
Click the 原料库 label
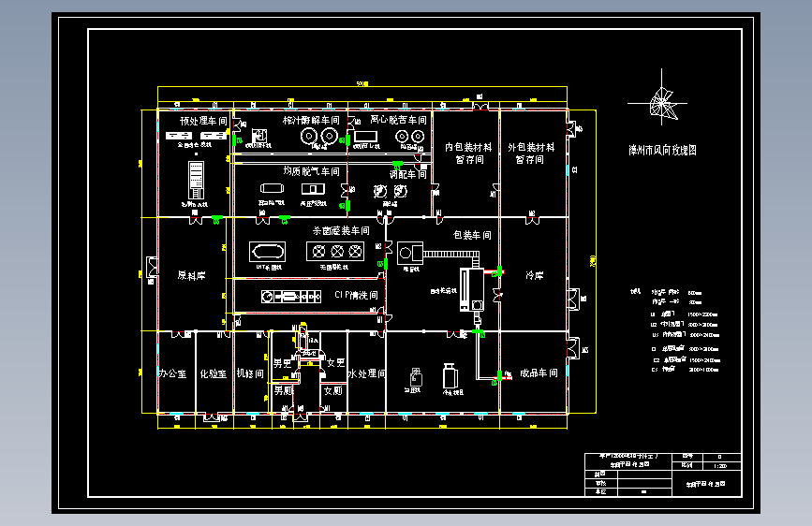coord(192,275)
